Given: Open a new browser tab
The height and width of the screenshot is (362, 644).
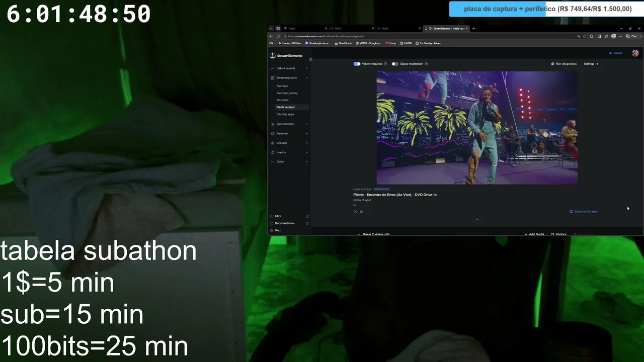Looking at the screenshot, I should coord(473,29).
